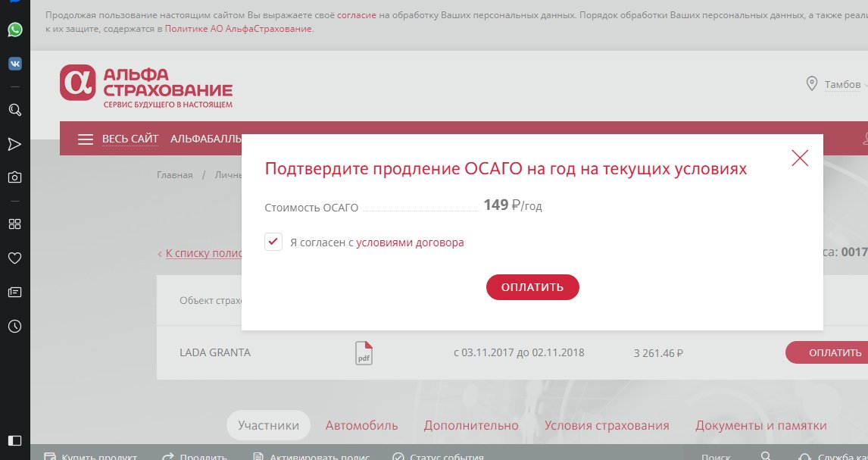Viewport: 868px width, 460px height.
Task: Open Speed Dial grid icon in sidebar
Action: click(15, 224)
